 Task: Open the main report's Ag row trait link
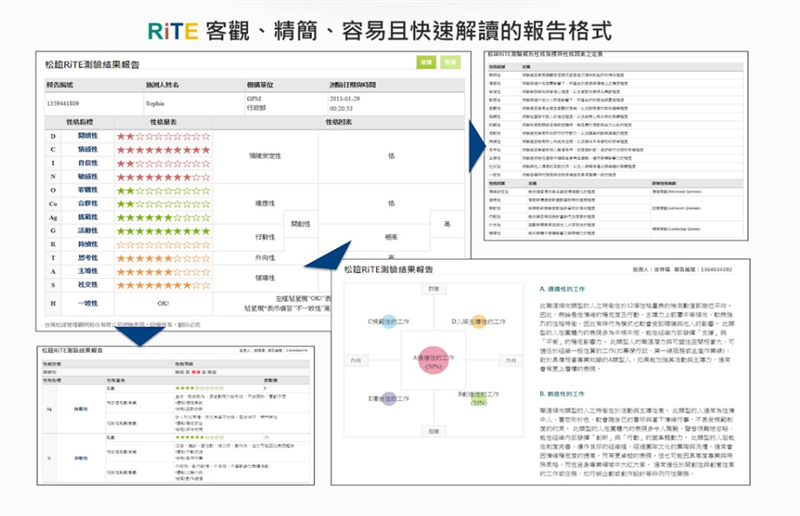click(88, 217)
